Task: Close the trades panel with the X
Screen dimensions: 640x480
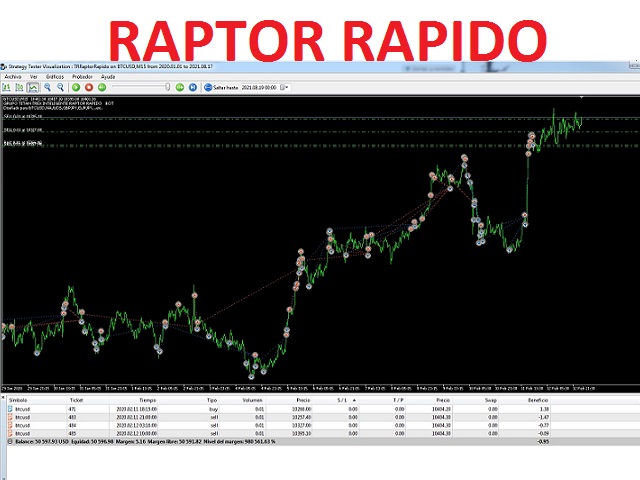Action: 3,397
